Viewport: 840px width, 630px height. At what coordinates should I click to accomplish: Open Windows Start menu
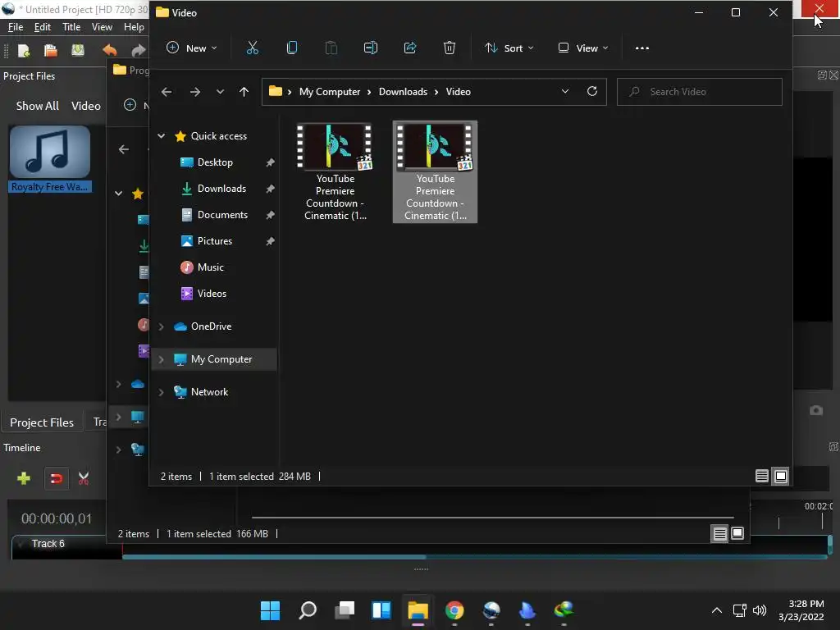(270, 610)
